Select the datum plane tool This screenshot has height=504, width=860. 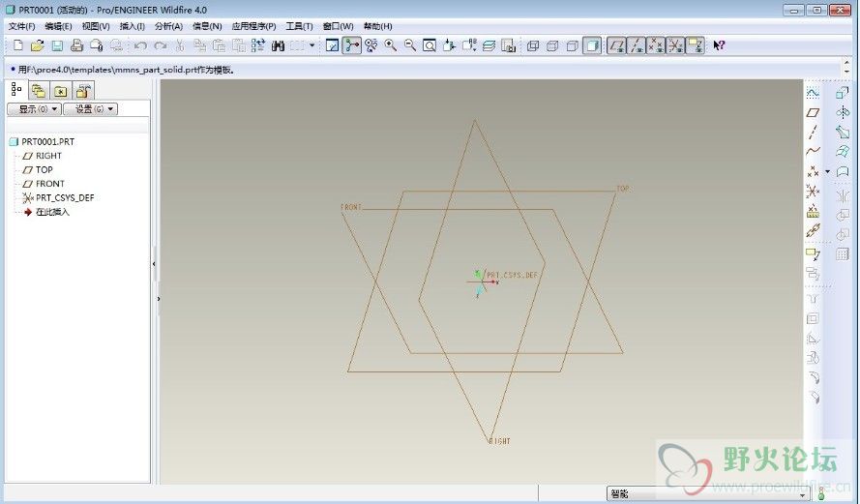click(x=813, y=112)
